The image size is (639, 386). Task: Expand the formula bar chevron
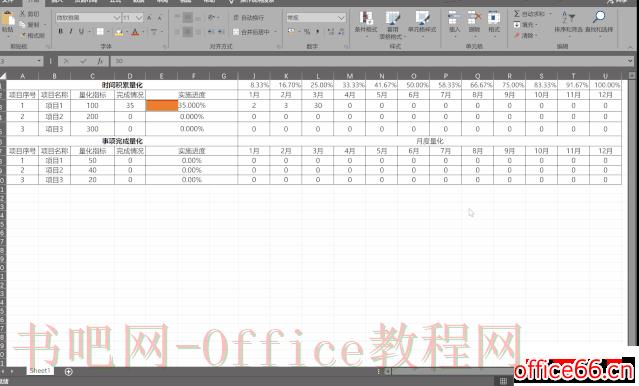coord(631,61)
